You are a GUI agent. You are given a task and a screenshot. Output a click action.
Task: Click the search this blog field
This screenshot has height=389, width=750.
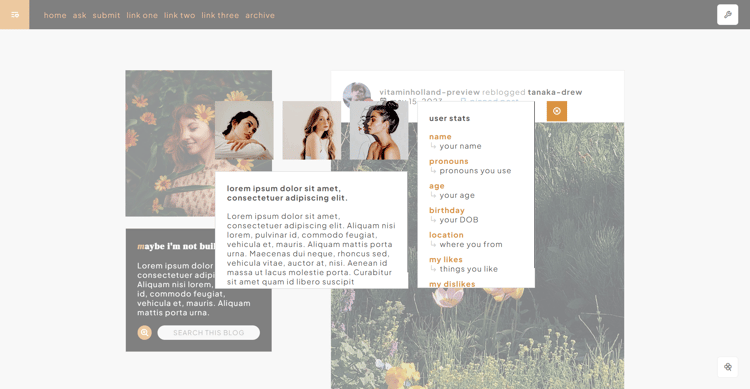209,333
